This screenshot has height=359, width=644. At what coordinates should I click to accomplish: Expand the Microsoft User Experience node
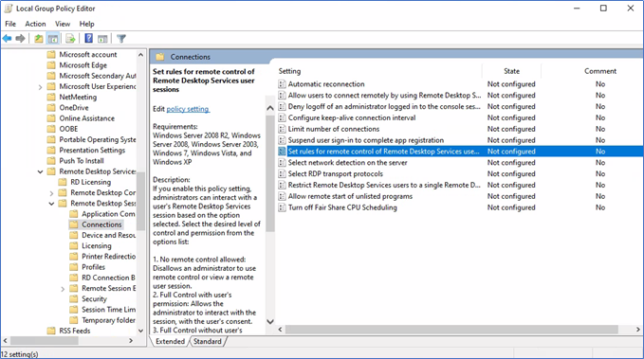point(40,87)
